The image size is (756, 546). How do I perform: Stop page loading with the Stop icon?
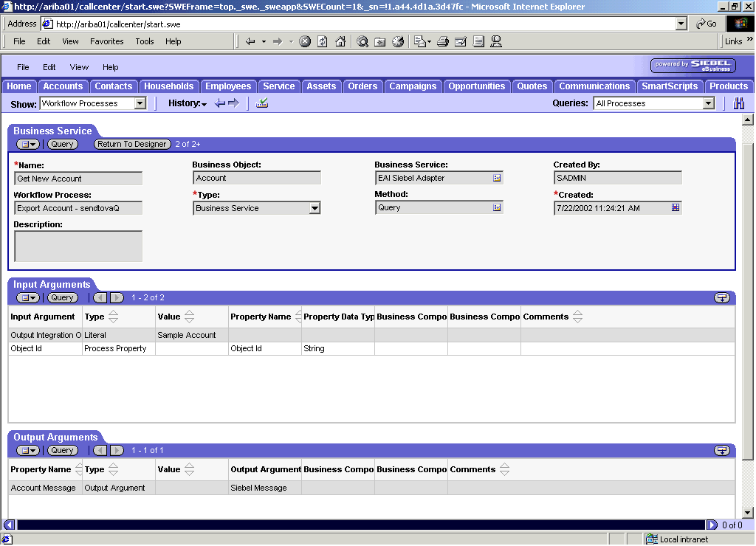point(305,41)
